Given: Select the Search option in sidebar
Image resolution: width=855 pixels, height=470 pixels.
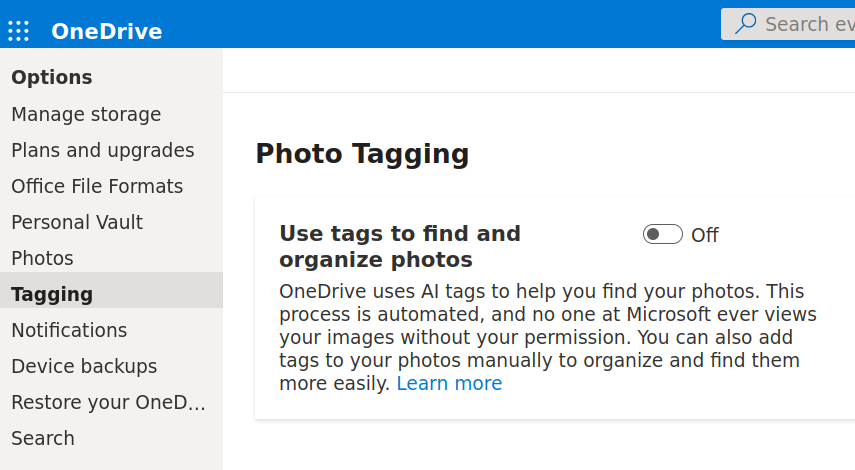Looking at the screenshot, I should pos(43,438).
